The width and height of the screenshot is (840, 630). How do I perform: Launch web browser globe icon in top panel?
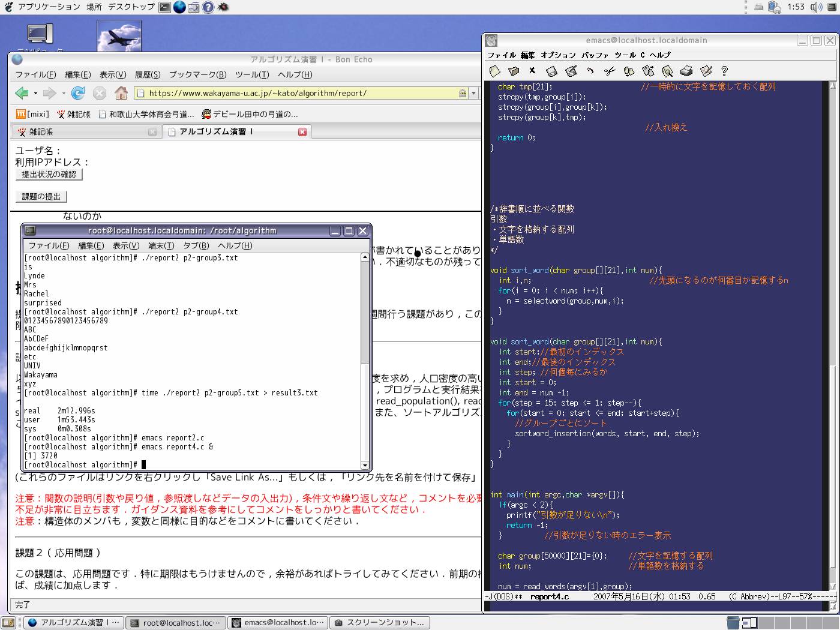coord(179,7)
